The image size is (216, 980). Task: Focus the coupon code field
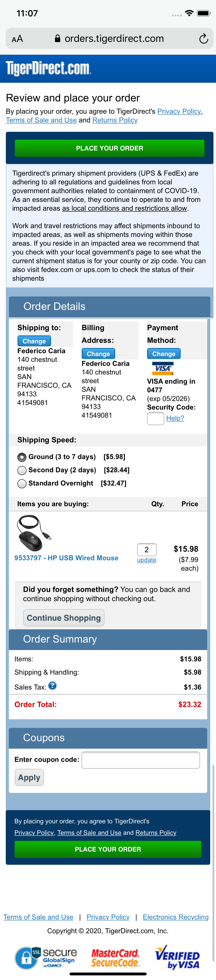click(x=141, y=760)
